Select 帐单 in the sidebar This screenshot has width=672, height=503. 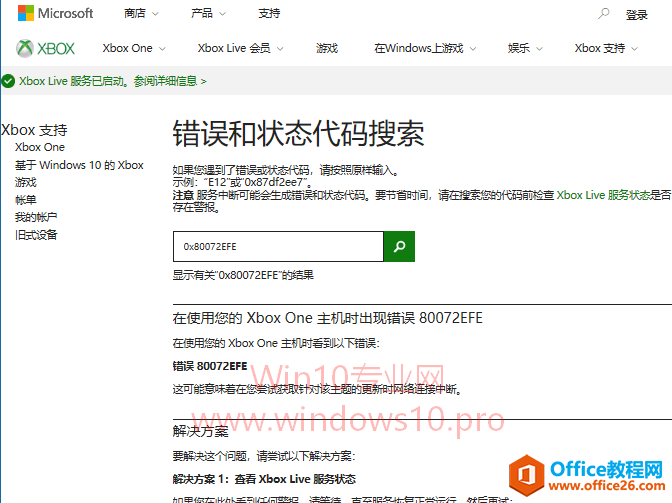click(x=26, y=200)
